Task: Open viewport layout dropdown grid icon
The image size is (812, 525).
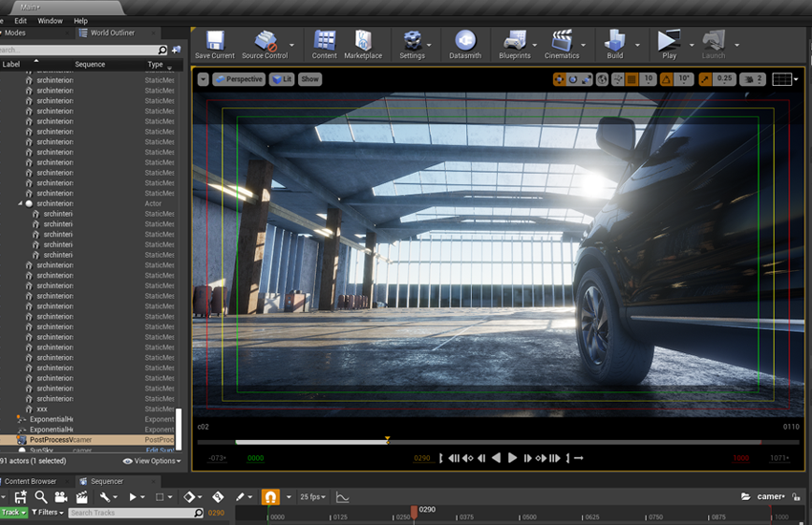Action: [x=785, y=79]
